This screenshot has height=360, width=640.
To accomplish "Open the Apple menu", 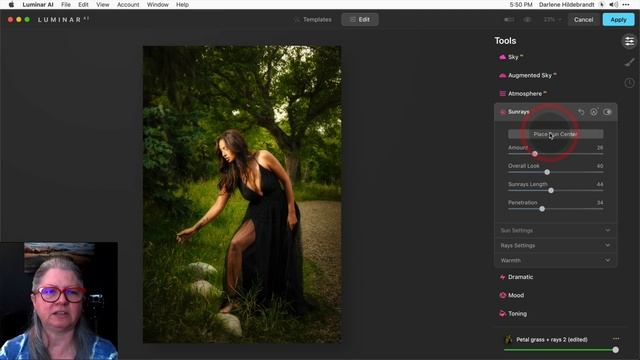I will click(x=11, y=4).
